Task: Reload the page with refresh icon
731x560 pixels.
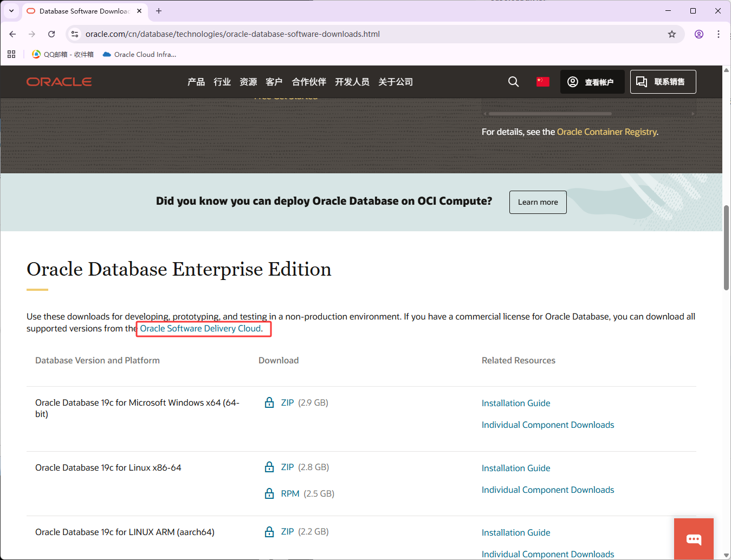Action: point(51,34)
